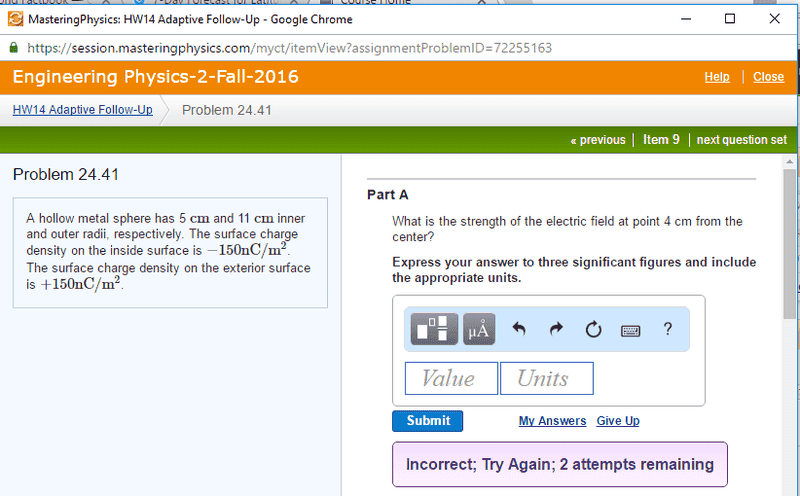Close the MasteringPhysics Chrome window

pyautogui.click(x=774, y=19)
